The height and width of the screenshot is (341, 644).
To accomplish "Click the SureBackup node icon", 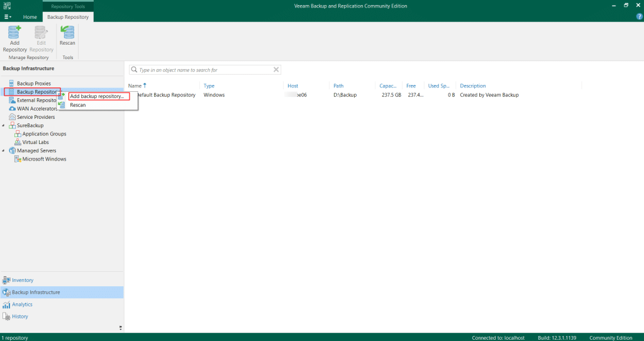I will [x=12, y=125].
